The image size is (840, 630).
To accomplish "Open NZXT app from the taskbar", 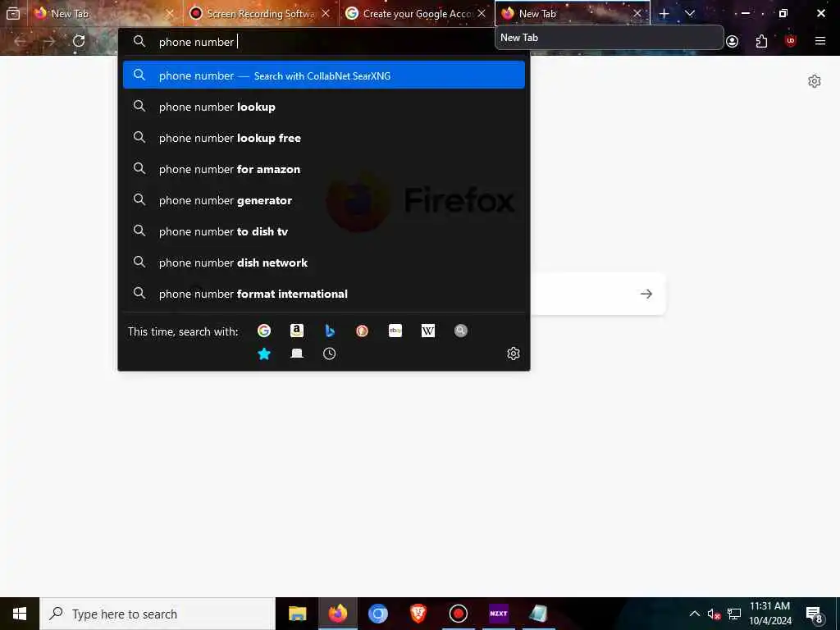I will click(499, 614).
